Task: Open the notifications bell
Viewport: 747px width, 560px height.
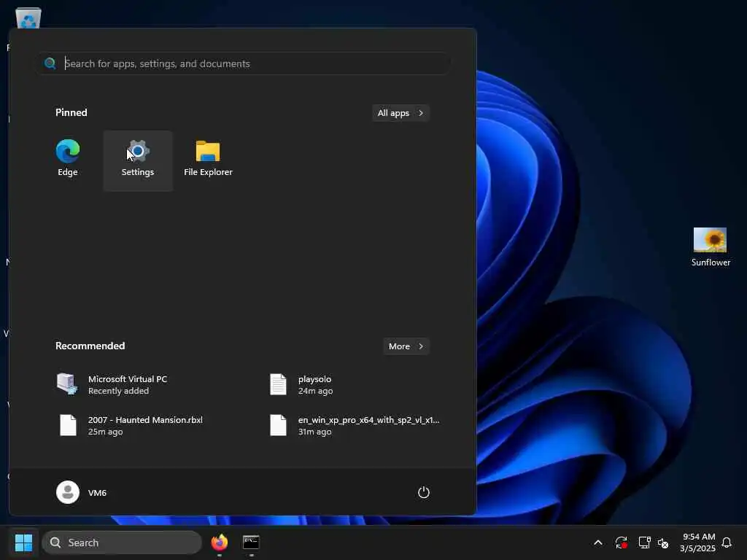Action: click(727, 542)
